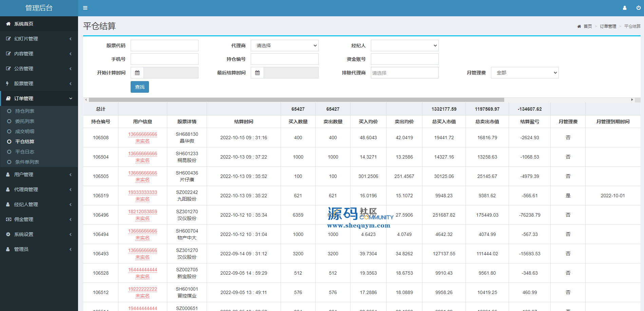
Task: Select 平仓日志 circle item in submenu
Action: point(9,152)
